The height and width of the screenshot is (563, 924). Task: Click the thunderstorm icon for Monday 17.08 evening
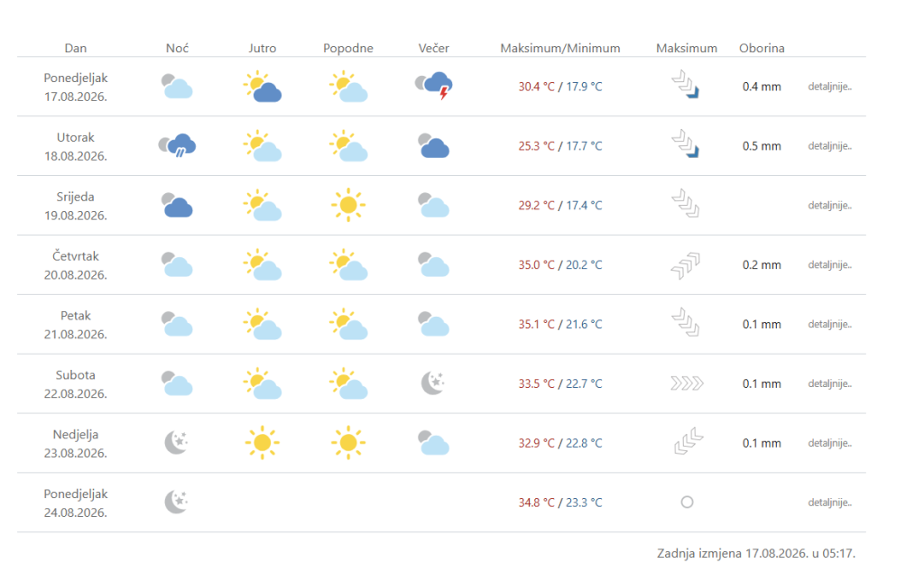coord(434,86)
